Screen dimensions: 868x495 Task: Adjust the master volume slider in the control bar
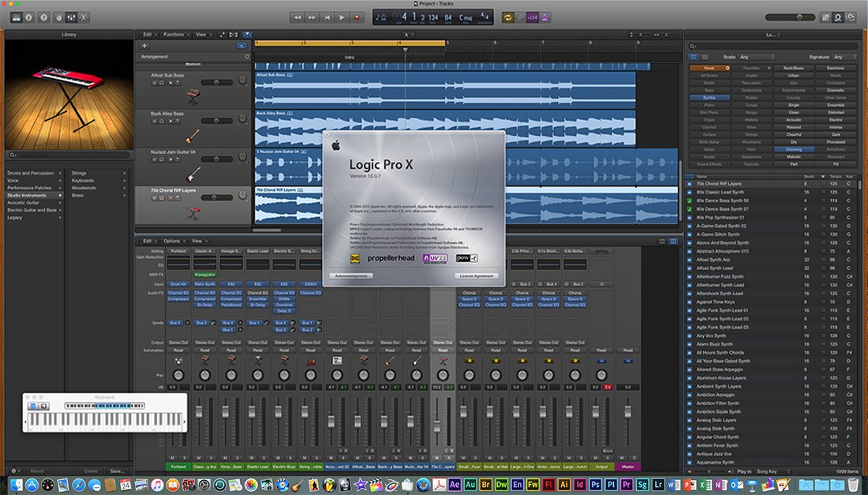790,17
